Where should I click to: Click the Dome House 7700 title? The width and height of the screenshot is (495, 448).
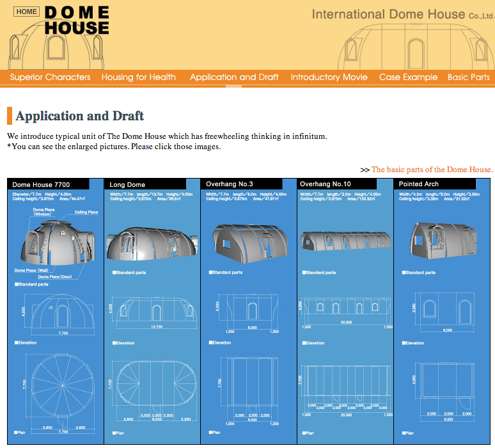tap(41, 185)
